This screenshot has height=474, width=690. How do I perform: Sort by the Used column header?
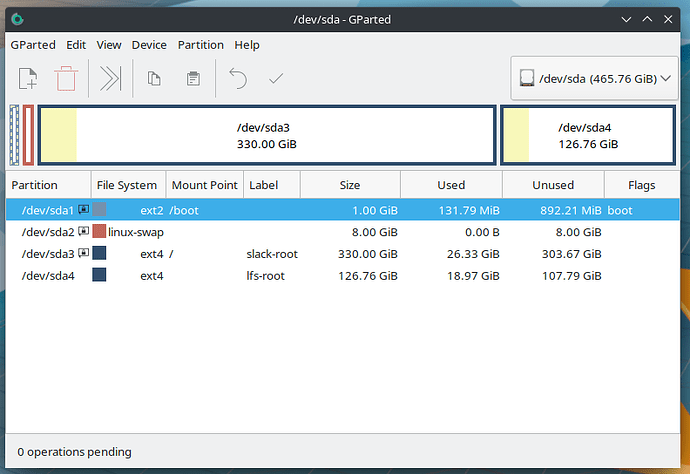tap(451, 185)
